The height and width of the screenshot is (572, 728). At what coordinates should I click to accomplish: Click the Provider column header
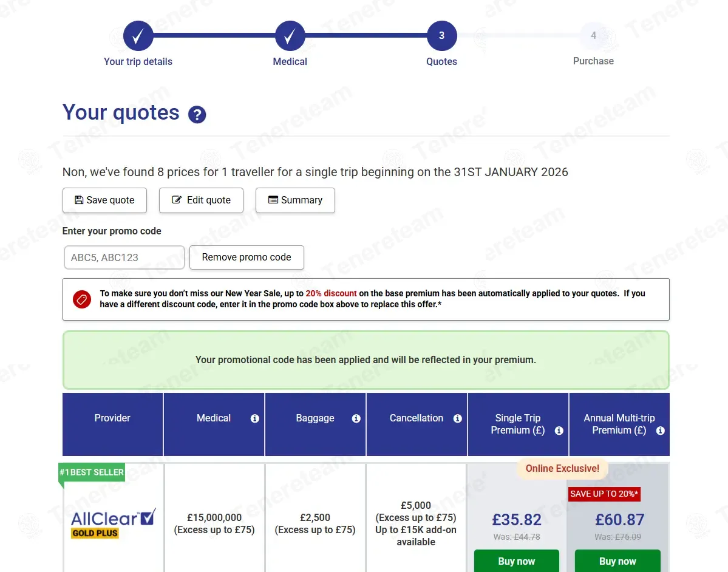pos(112,418)
